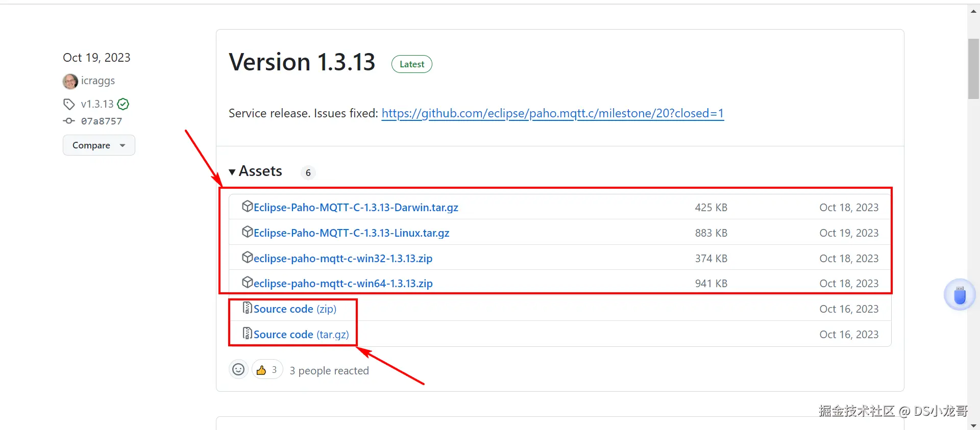Collapse the Assets section
Image resolution: width=980 pixels, height=430 pixels.
(255, 171)
